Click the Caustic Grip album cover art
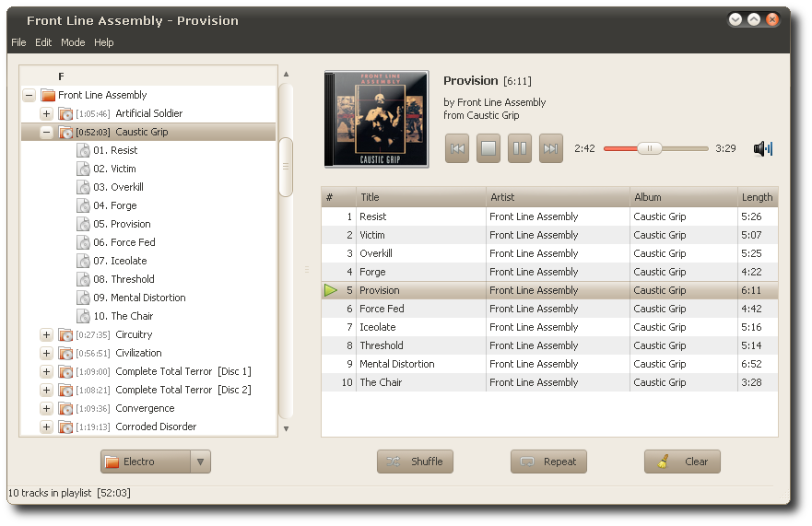 (x=376, y=119)
